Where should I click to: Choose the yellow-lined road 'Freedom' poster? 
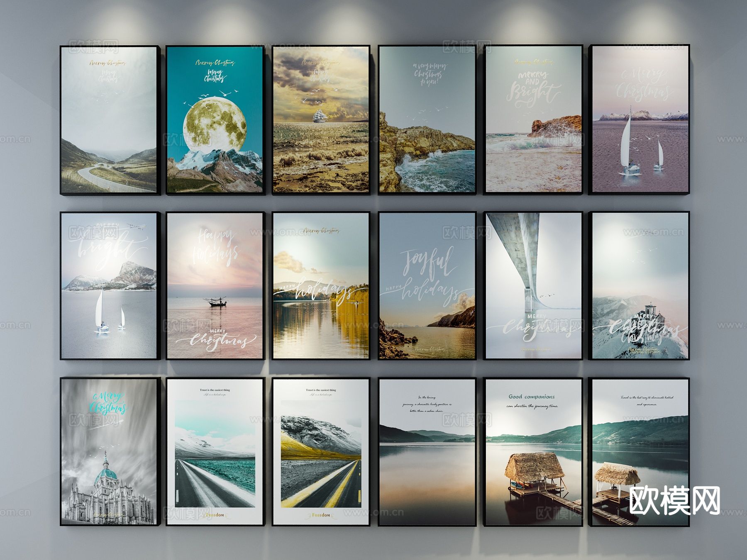click(x=321, y=452)
